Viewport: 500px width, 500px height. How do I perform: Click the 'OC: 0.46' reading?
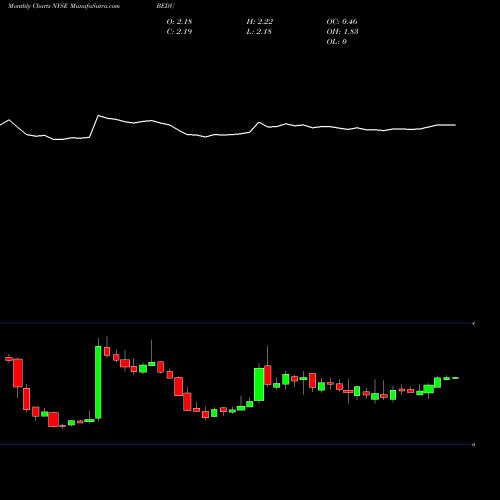[x=342, y=22]
